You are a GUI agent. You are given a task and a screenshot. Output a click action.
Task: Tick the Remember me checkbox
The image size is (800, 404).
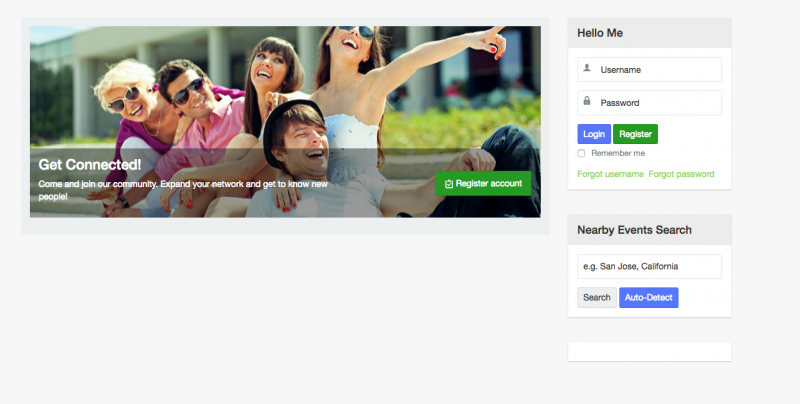point(581,153)
